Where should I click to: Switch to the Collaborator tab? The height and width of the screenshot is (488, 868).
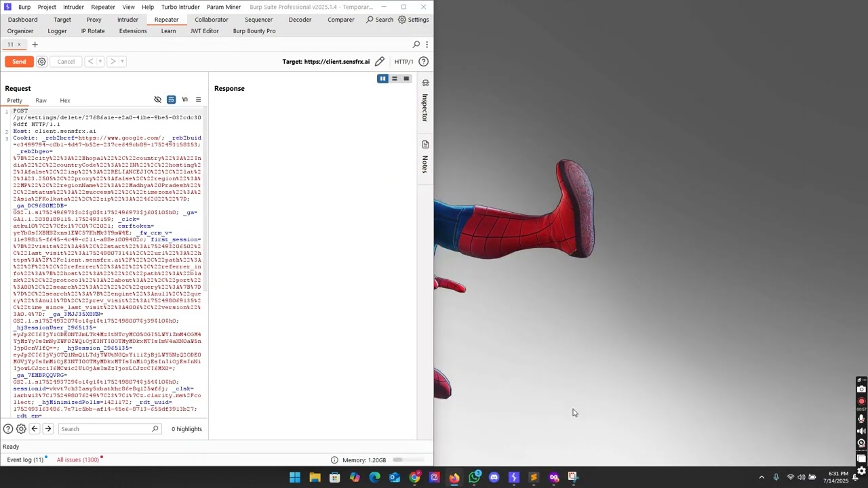click(212, 20)
